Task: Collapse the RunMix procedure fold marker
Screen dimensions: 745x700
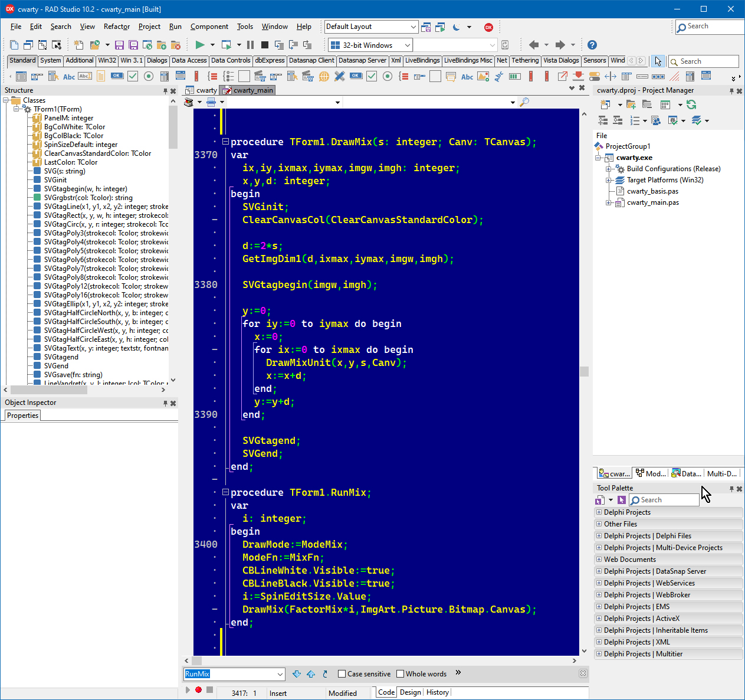Action: pos(225,492)
